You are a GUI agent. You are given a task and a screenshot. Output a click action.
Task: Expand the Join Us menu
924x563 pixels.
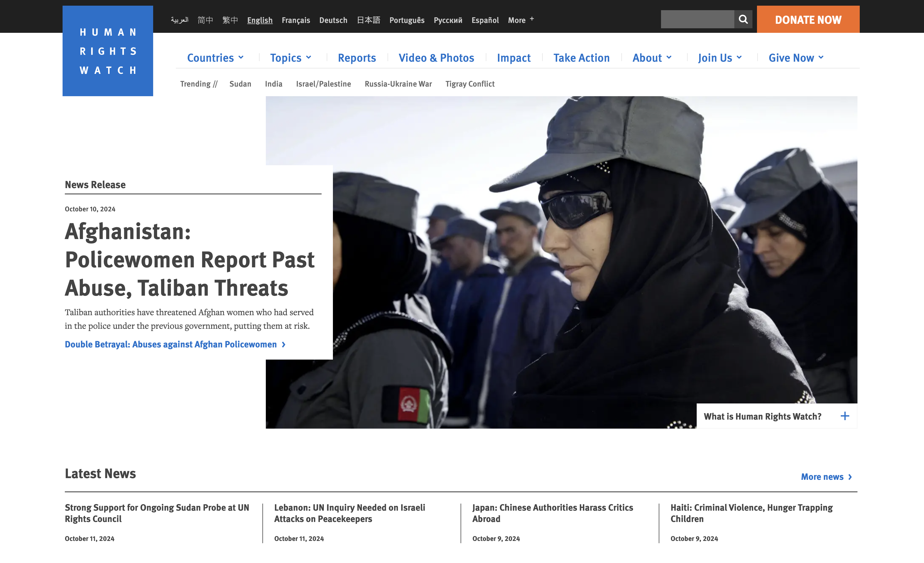(x=720, y=58)
